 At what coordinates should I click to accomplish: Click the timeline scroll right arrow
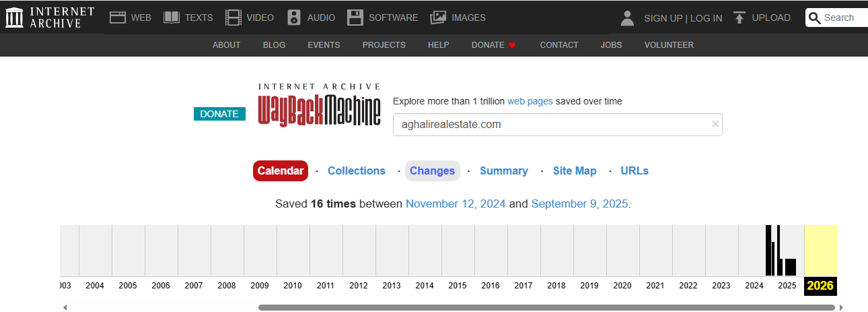coord(841,307)
